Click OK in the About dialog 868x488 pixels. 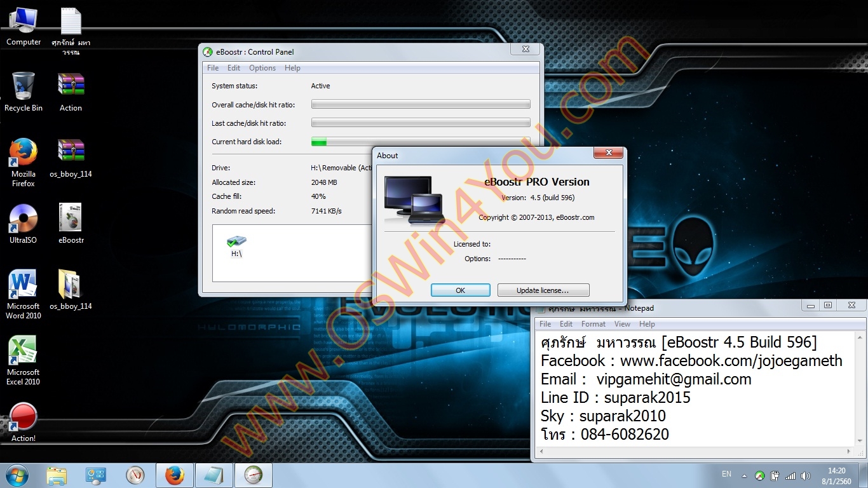461,290
